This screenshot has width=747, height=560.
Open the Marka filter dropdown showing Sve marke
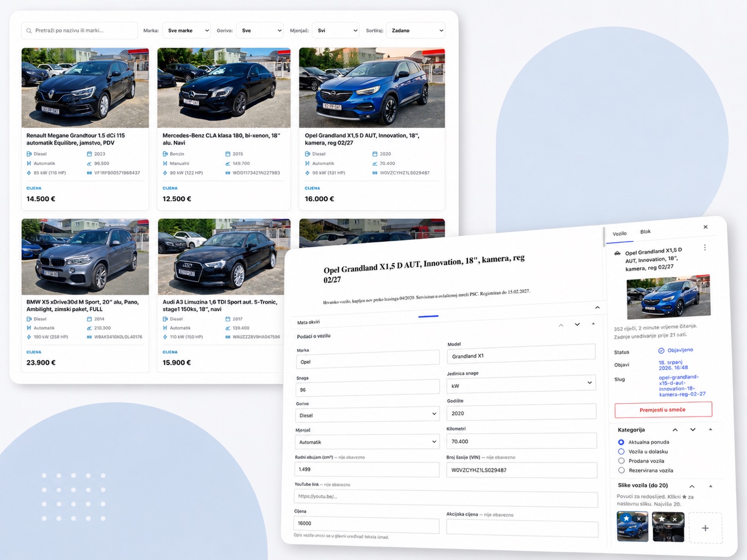pos(186,31)
